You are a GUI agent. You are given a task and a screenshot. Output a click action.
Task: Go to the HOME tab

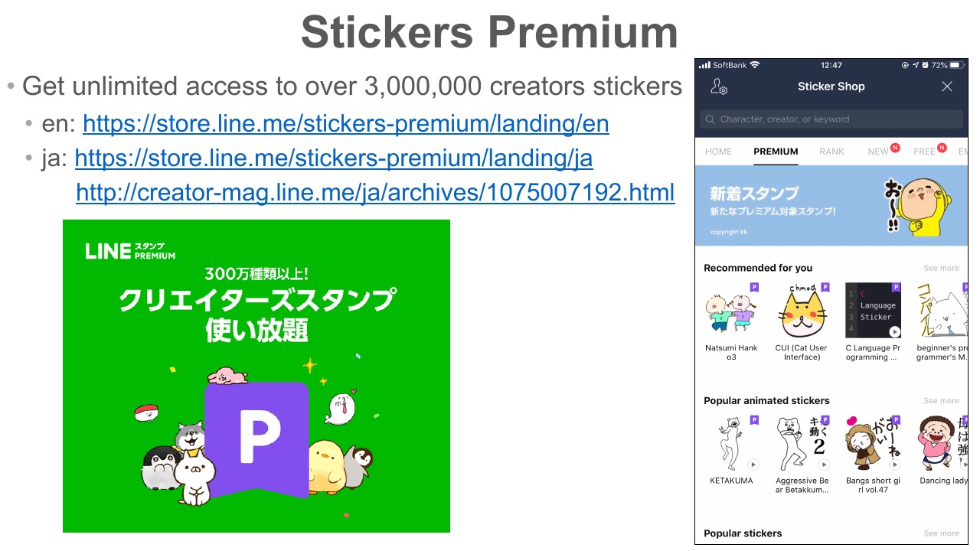(718, 152)
